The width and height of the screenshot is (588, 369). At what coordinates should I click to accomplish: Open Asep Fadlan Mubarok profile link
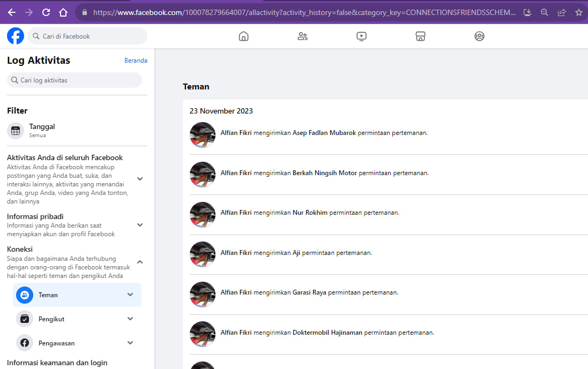click(x=324, y=133)
